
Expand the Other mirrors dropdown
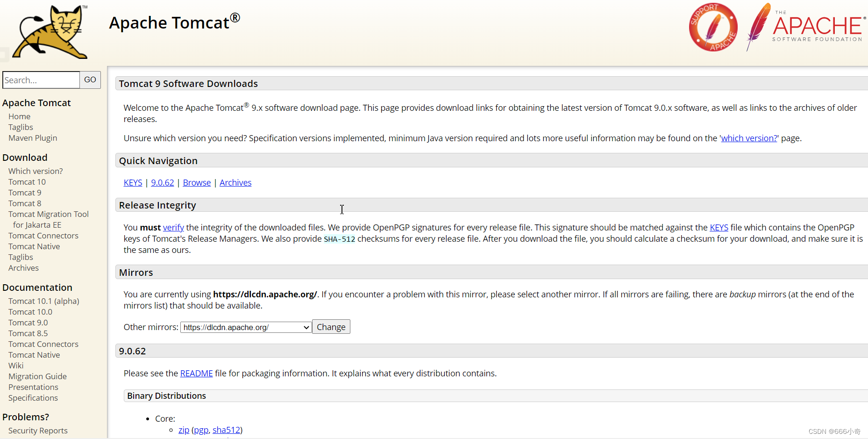(x=246, y=327)
